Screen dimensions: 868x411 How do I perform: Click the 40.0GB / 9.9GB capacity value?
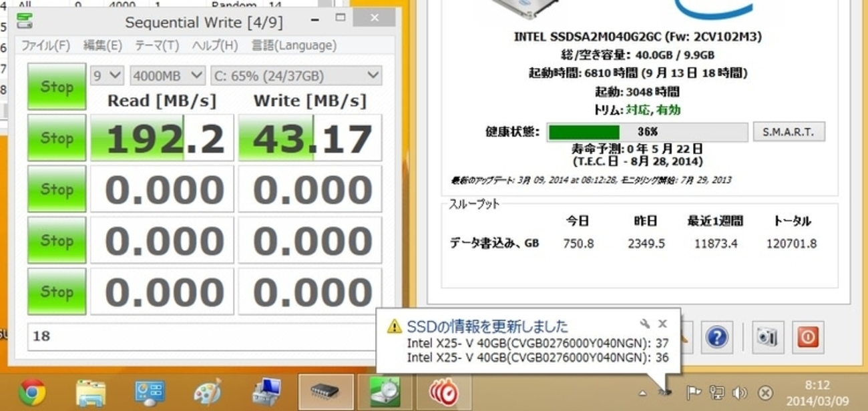coord(674,55)
